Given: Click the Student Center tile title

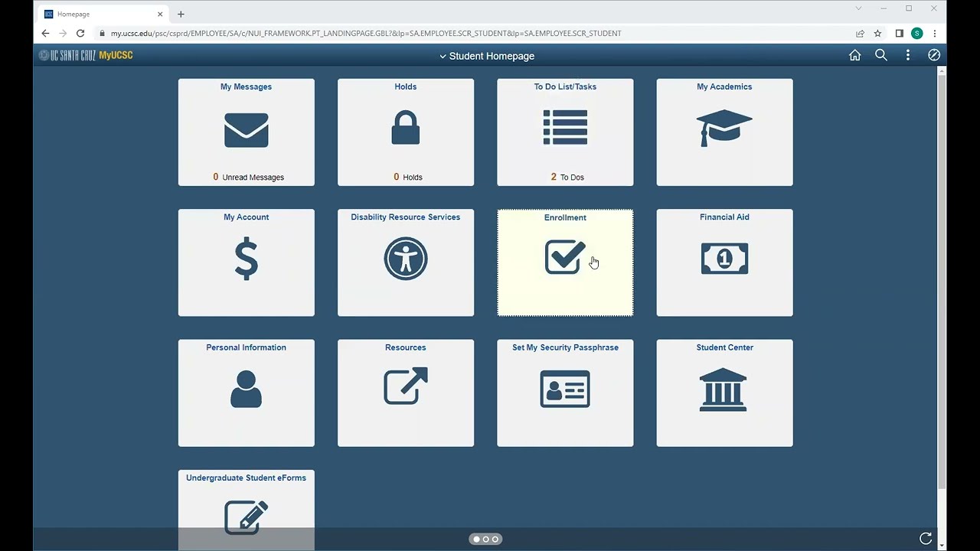Looking at the screenshot, I should pyautogui.click(x=725, y=347).
